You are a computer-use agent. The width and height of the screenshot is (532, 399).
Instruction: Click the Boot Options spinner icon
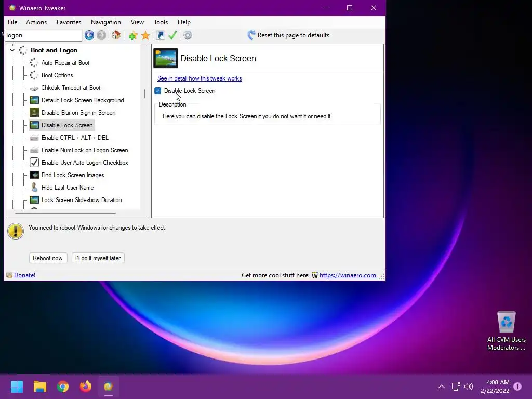34,75
